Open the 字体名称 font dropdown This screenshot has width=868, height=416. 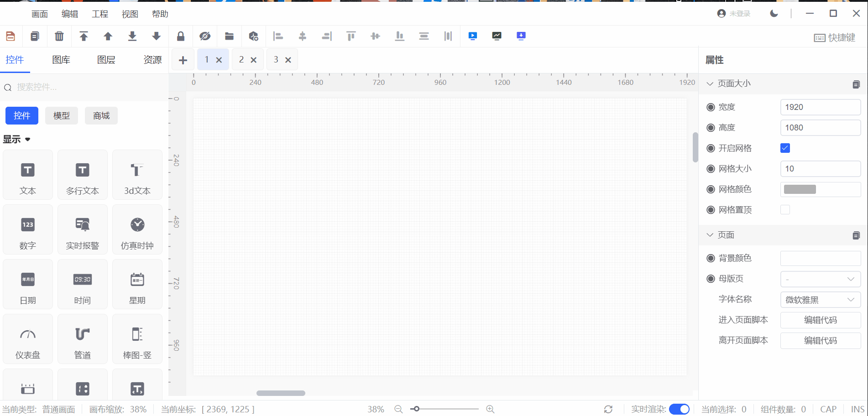click(820, 300)
